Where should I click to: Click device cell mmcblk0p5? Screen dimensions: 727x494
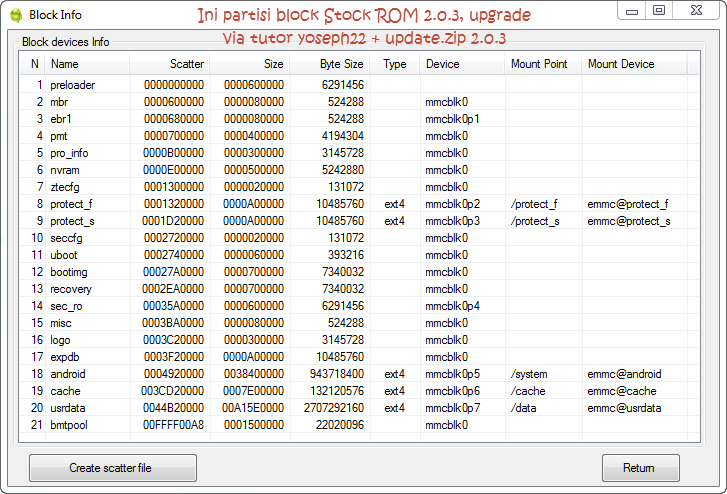[x=453, y=374]
